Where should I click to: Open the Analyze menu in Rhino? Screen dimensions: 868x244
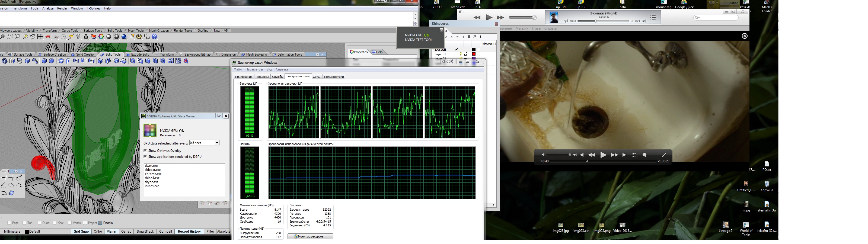pos(48,8)
